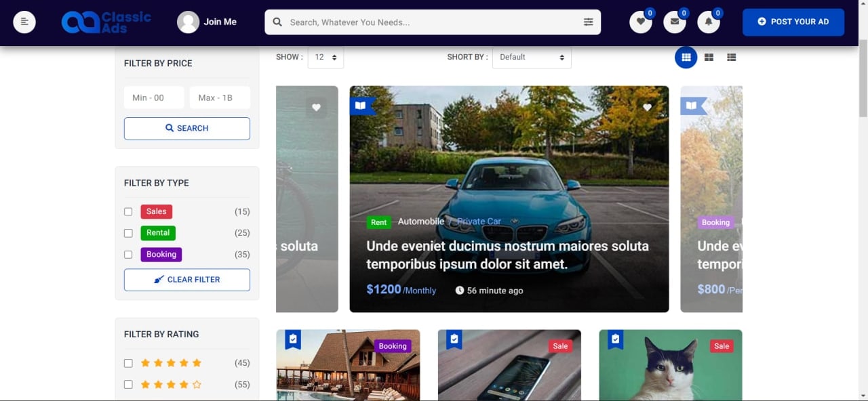Click the 56 minute ago text

(x=495, y=291)
